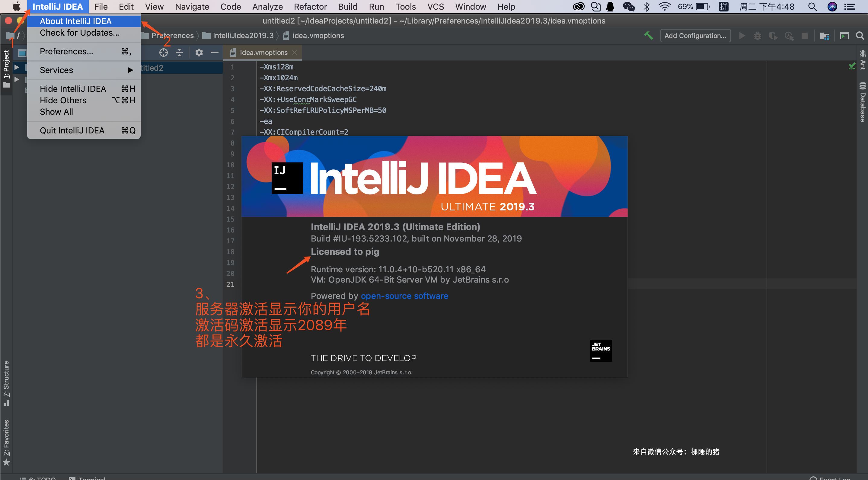Click the Run Anything toolbar icon

coord(844,35)
